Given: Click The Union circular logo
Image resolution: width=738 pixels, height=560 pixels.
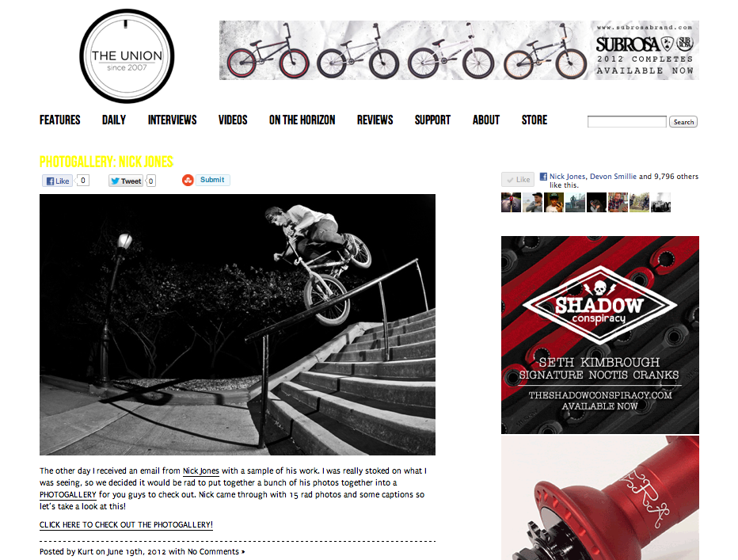Looking at the screenshot, I should 127,56.
